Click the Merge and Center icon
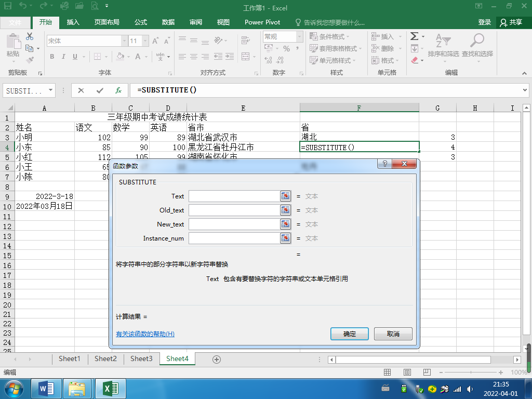Image resolution: width=532 pixels, height=399 pixels. click(245, 56)
